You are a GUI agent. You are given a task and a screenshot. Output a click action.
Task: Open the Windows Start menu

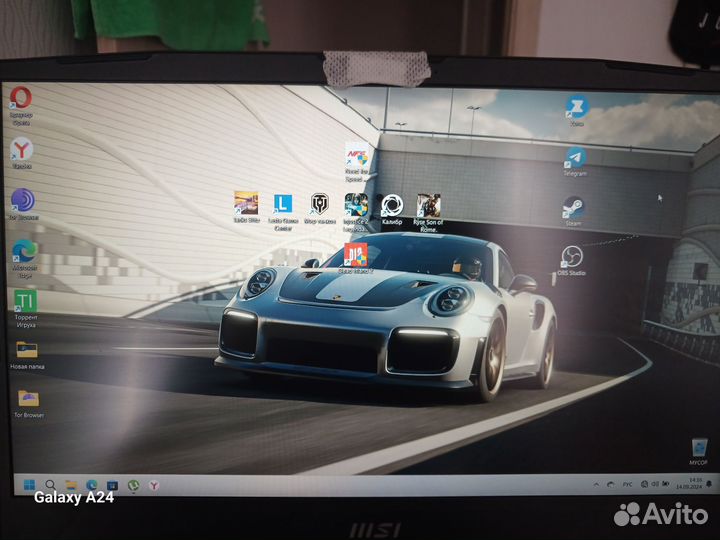[29, 484]
